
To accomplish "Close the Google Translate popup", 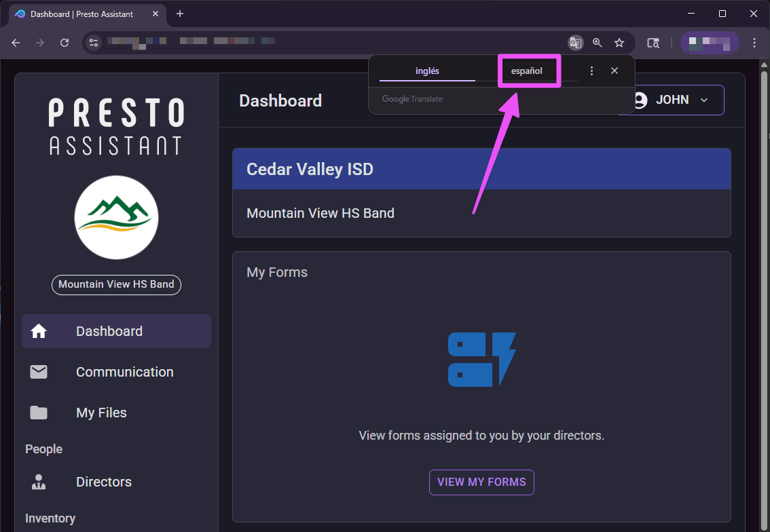I will 615,71.
